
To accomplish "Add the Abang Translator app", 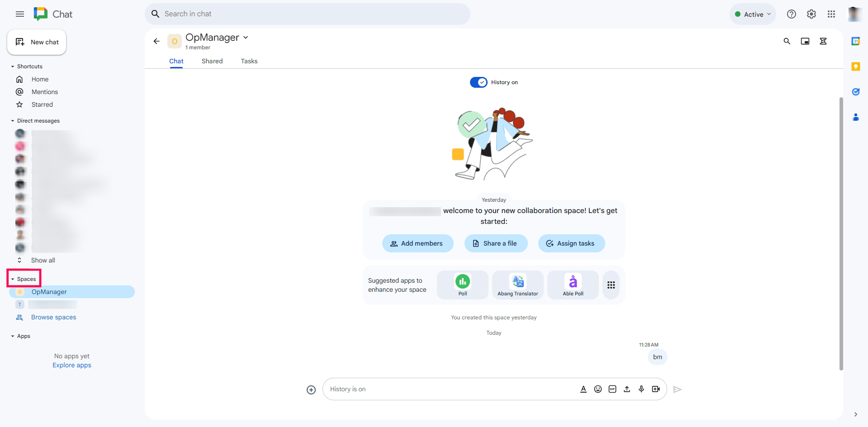I will [518, 285].
